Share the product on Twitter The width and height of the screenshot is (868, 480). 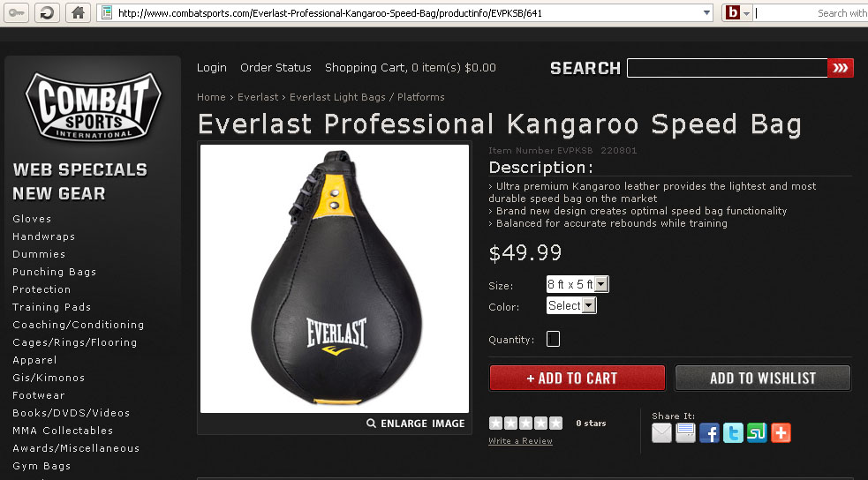[733, 432]
